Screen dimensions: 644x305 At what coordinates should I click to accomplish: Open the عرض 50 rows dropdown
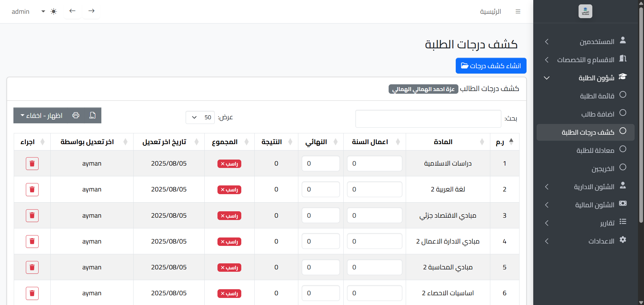coord(200,118)
